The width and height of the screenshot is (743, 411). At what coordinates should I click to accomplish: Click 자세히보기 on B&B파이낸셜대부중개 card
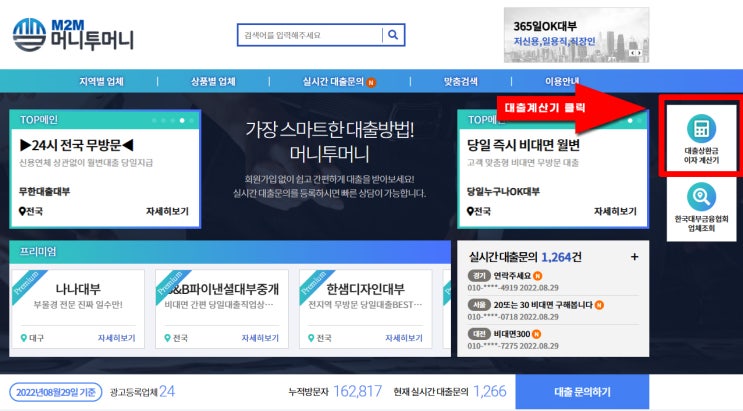[260, 338]
